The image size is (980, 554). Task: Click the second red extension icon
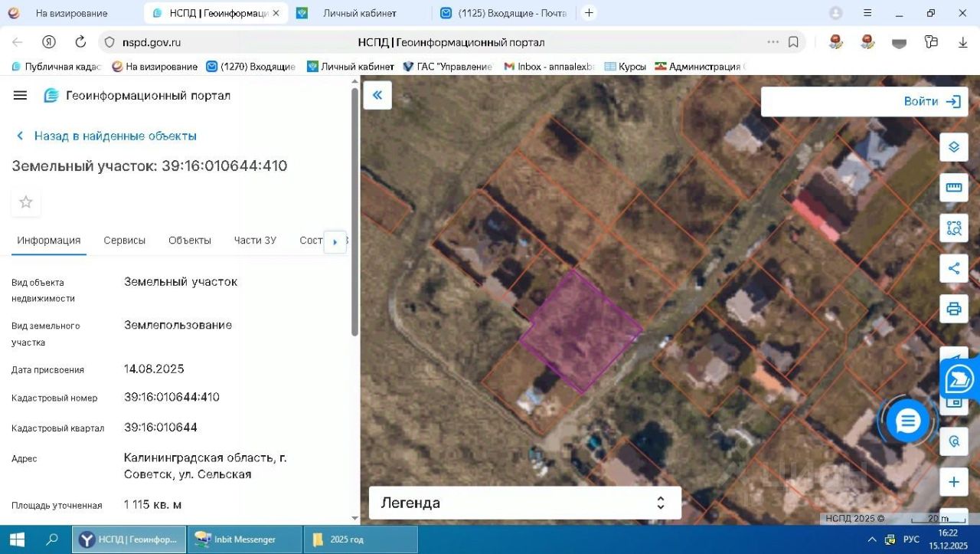pyautogui.click(x=867, y=42)
